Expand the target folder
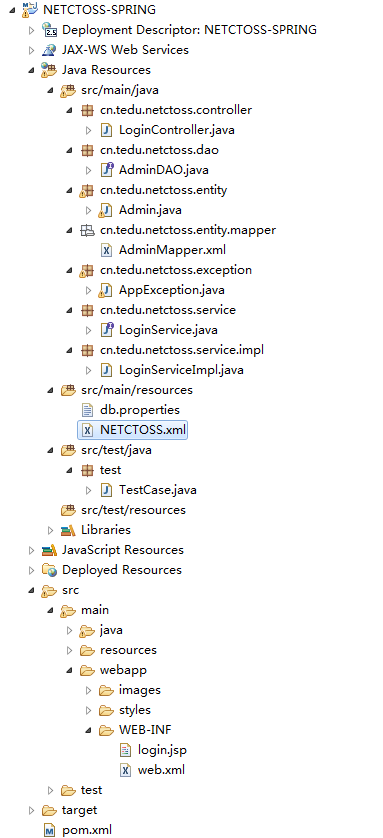 click(x=32, y=810)
